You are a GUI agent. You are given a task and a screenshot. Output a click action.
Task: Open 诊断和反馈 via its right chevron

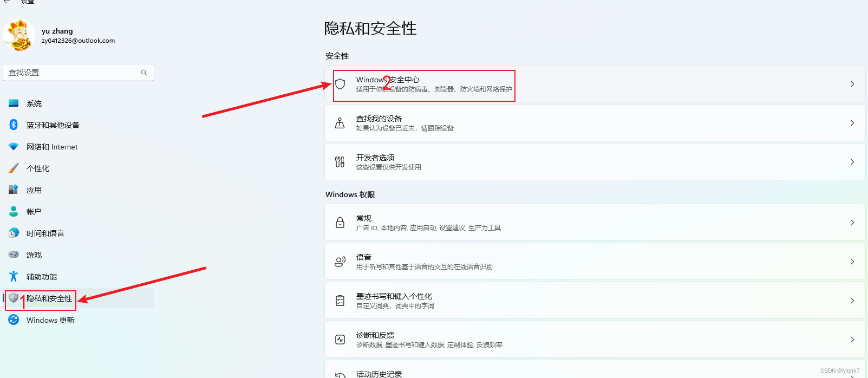tap(852, 340)
